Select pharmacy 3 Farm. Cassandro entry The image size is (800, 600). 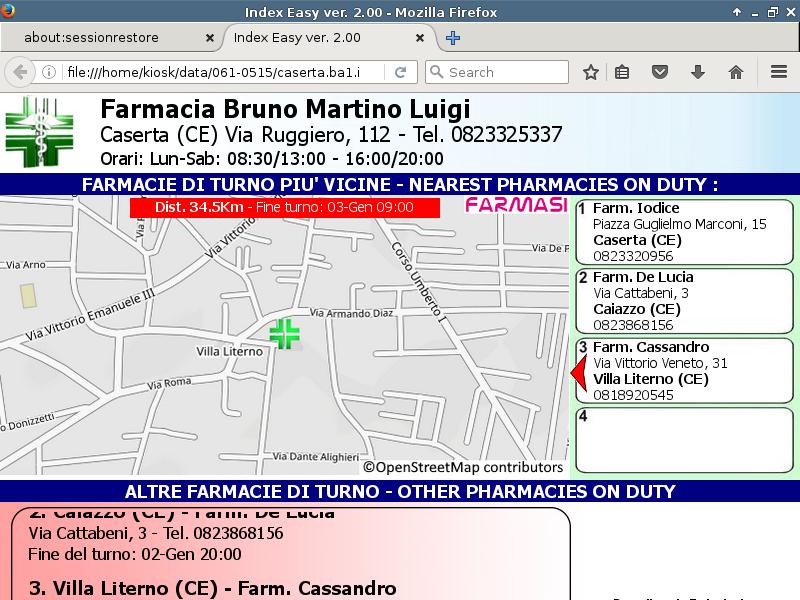coord(684,371)
